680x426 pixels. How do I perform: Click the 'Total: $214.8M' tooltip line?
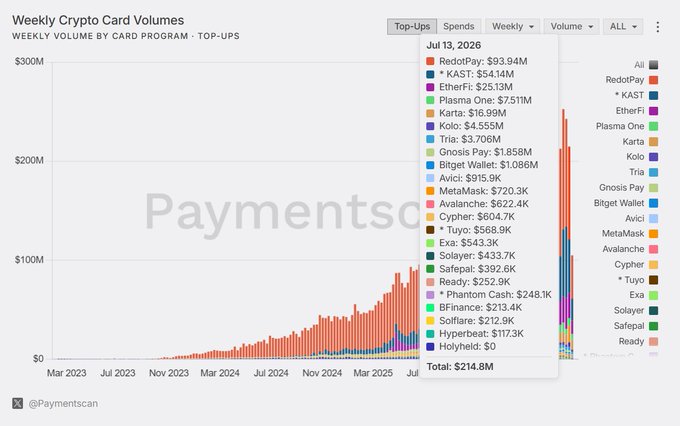pyautogui.click(x=460, y=367)
